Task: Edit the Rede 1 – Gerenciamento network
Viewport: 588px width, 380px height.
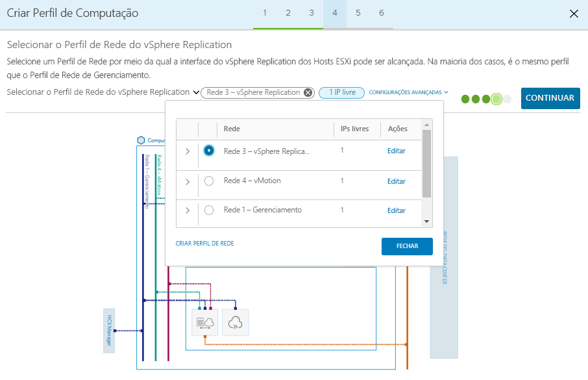Action: (x=397, y=210)
